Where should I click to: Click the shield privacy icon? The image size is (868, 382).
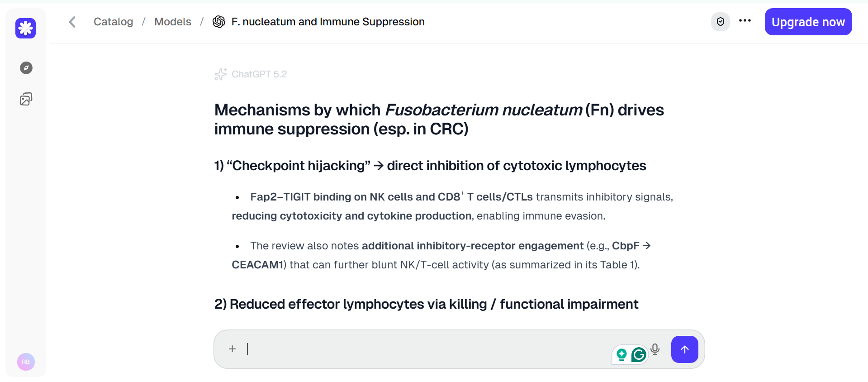pyautogui.click(x=721, y=22)
